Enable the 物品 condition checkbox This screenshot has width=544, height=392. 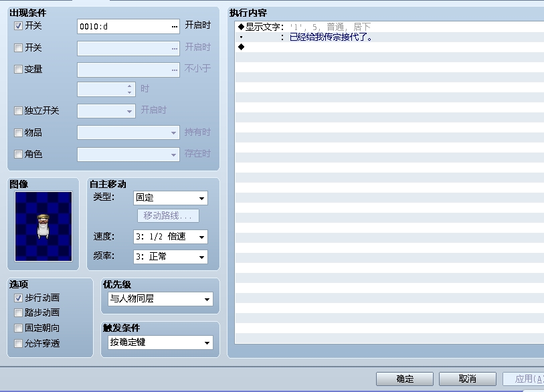[x=18, y=132]
